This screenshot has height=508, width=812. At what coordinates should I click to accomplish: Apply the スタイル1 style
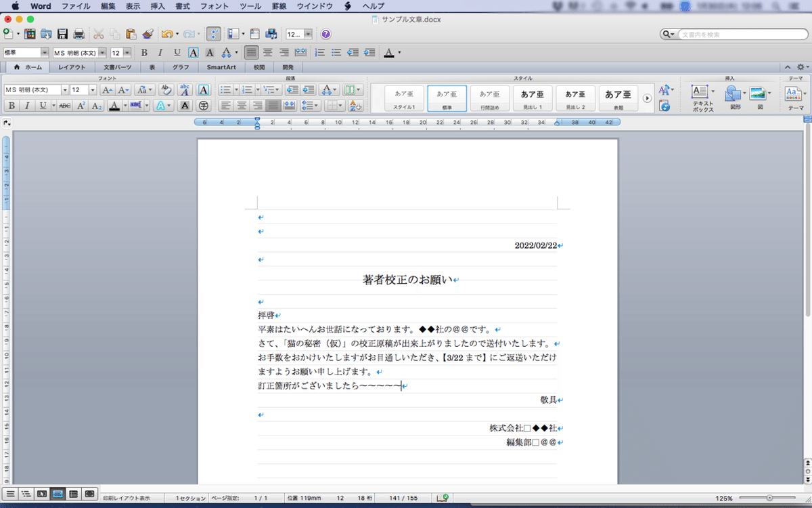pyautogui.click(x=404, y=98)
